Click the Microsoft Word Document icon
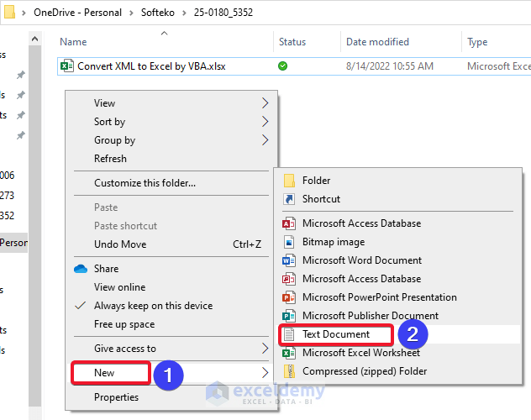This screenshot has width=531, height=420. [289, 260]
